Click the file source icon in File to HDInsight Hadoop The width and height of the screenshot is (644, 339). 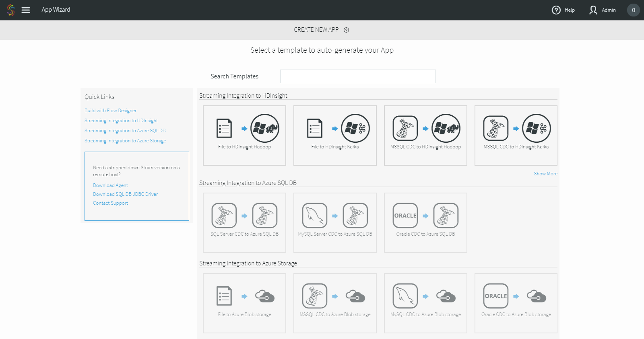click(224, 128)
